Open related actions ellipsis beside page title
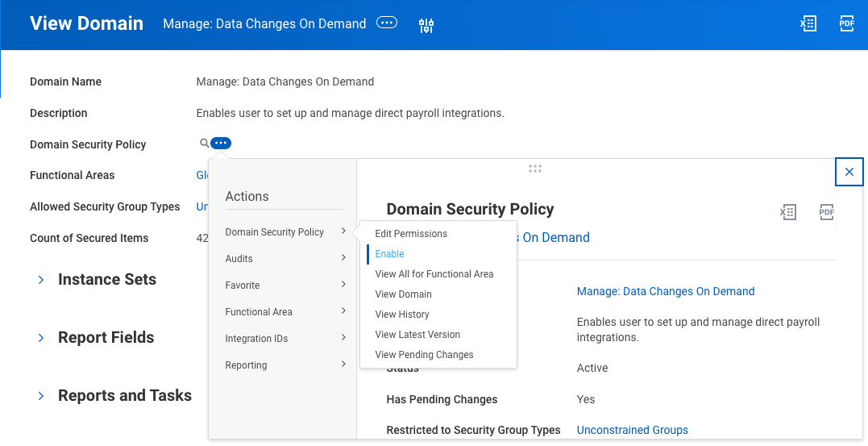The image size is (868, 446). click(x=387, y=23)
